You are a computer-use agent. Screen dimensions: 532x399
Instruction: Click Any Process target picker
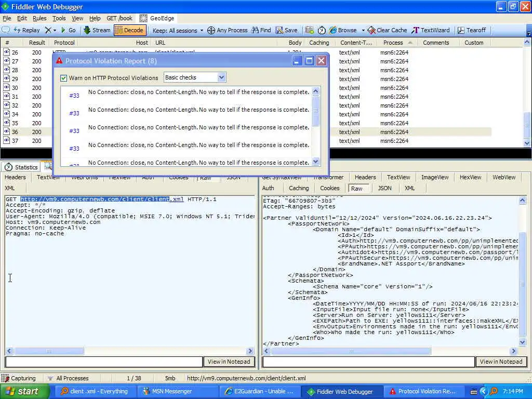click(228, 30)
